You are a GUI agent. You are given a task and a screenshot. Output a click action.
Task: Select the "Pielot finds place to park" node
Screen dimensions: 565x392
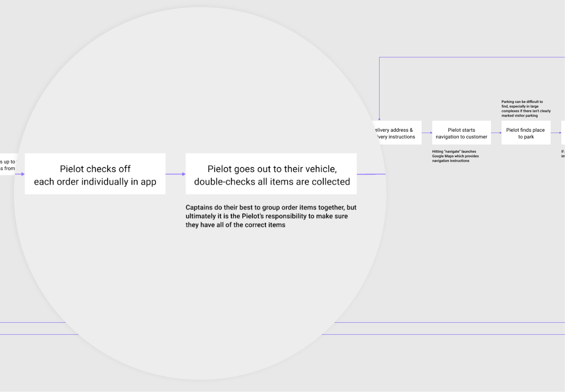526,133
